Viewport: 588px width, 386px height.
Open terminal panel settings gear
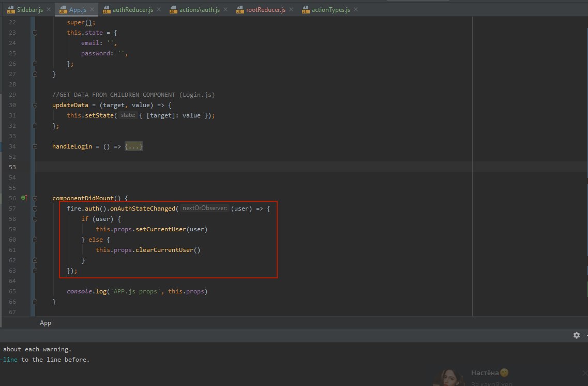577,335
